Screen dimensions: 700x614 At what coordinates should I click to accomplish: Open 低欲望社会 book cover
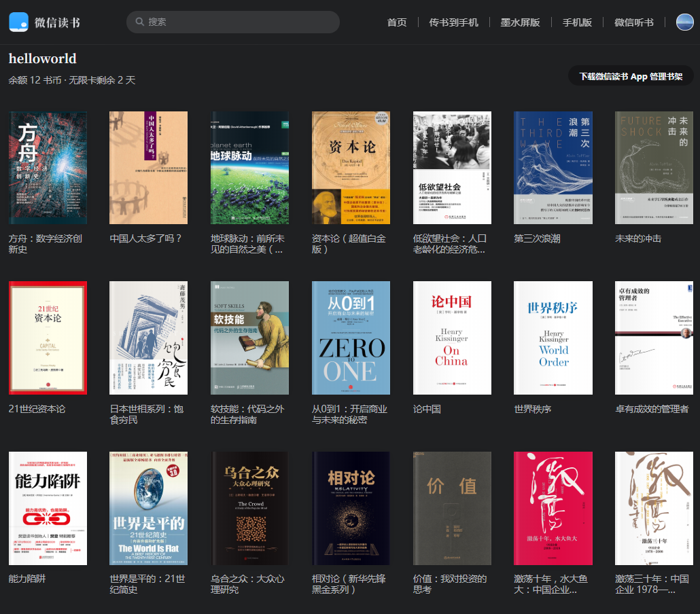(452, 168)
